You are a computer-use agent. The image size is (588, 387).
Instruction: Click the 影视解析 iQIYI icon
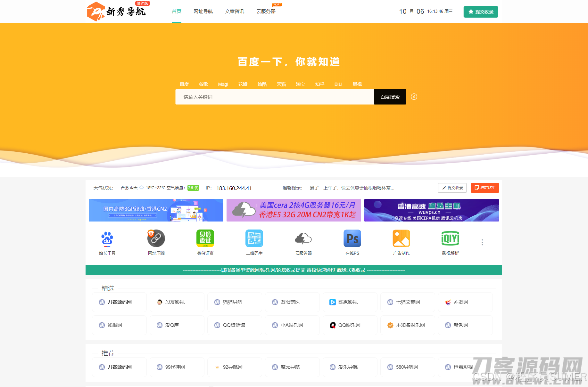450,238
